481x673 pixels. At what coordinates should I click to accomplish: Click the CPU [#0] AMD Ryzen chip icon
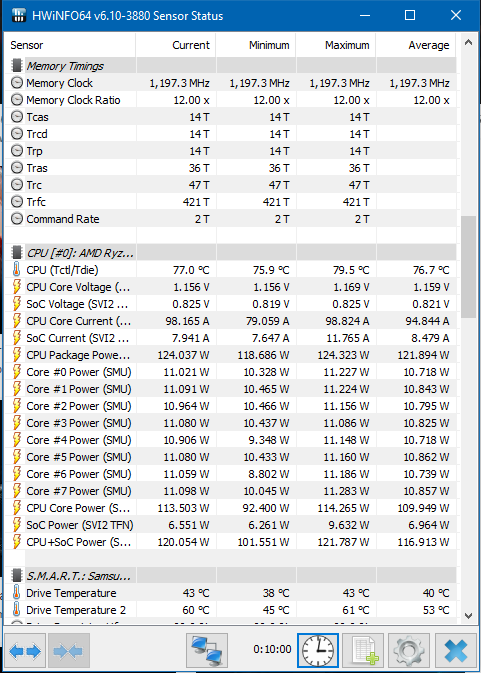[17, 253]
